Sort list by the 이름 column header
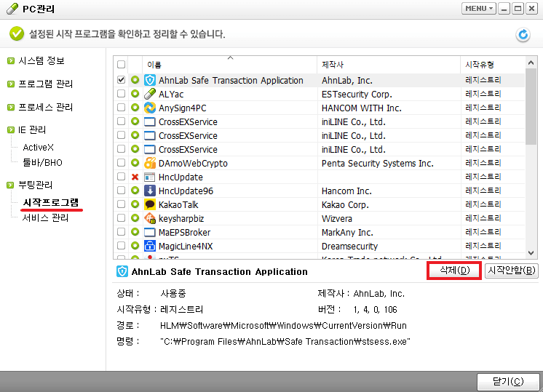 pyautogui.click(x=229, y=64)
